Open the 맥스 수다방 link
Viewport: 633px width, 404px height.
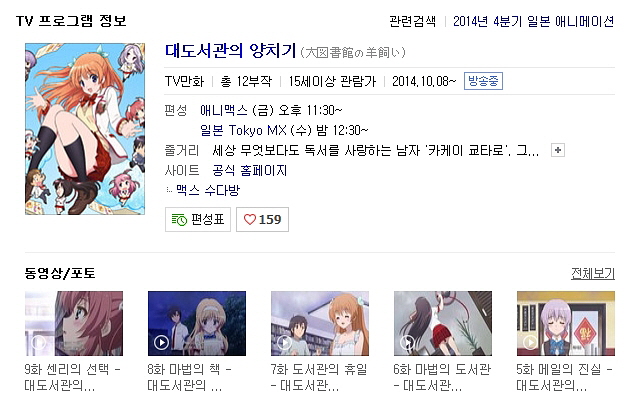(208, 190)
